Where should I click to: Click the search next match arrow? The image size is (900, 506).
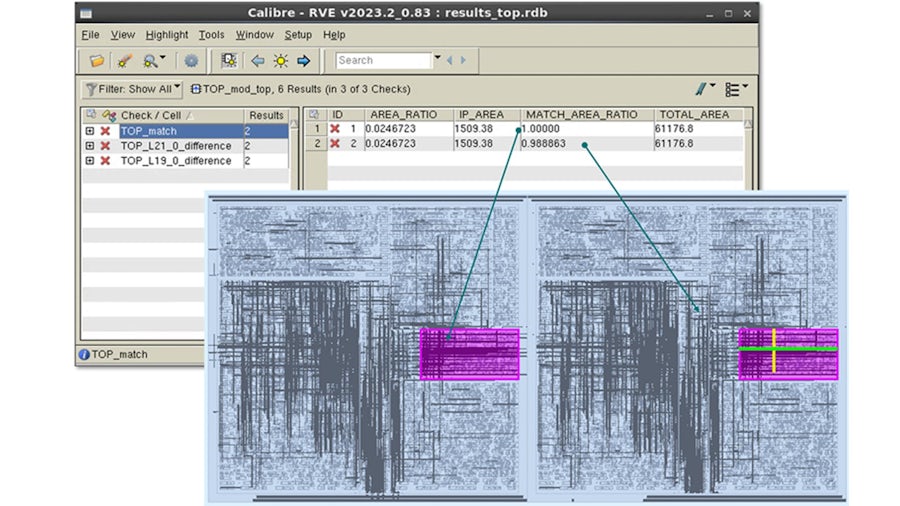coord(463,60)
